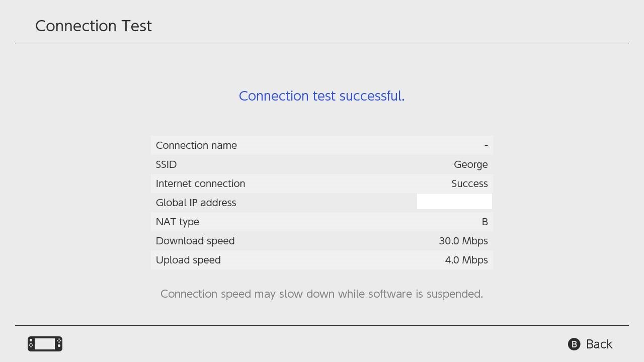
Task: Click the dash value of Connection name
Action: coord(486,145)
